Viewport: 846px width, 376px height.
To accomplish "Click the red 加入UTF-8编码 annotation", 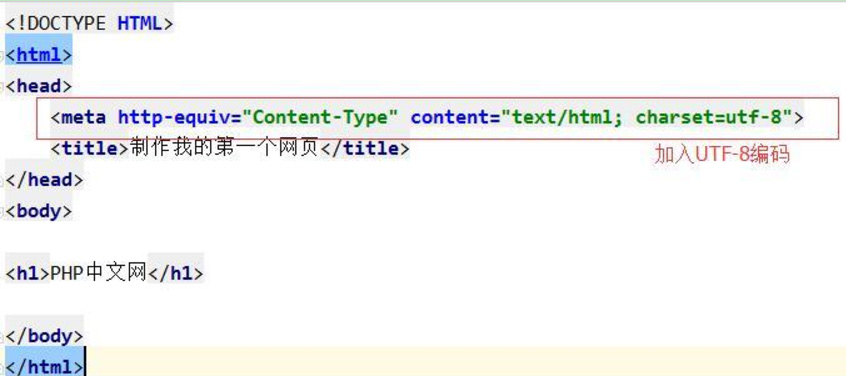I will click(722, 155).
